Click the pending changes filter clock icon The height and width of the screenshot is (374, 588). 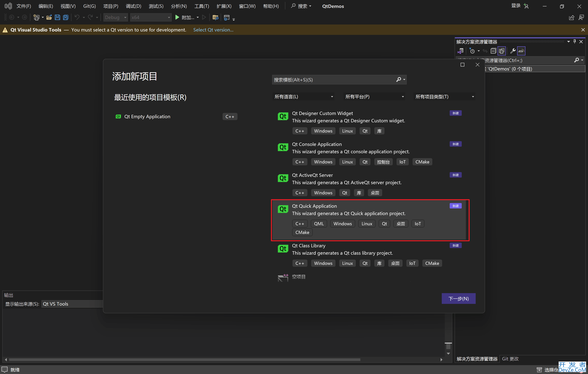coord(472,51)
